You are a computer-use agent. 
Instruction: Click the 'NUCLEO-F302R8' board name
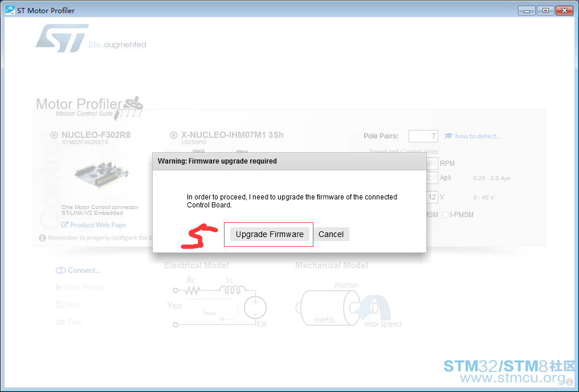tap(96, 135)
